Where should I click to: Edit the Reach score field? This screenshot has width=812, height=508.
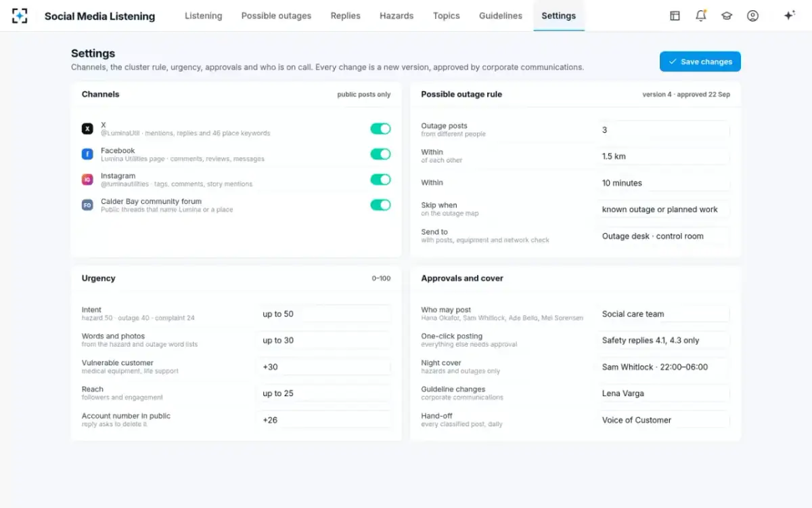point(324,394)
